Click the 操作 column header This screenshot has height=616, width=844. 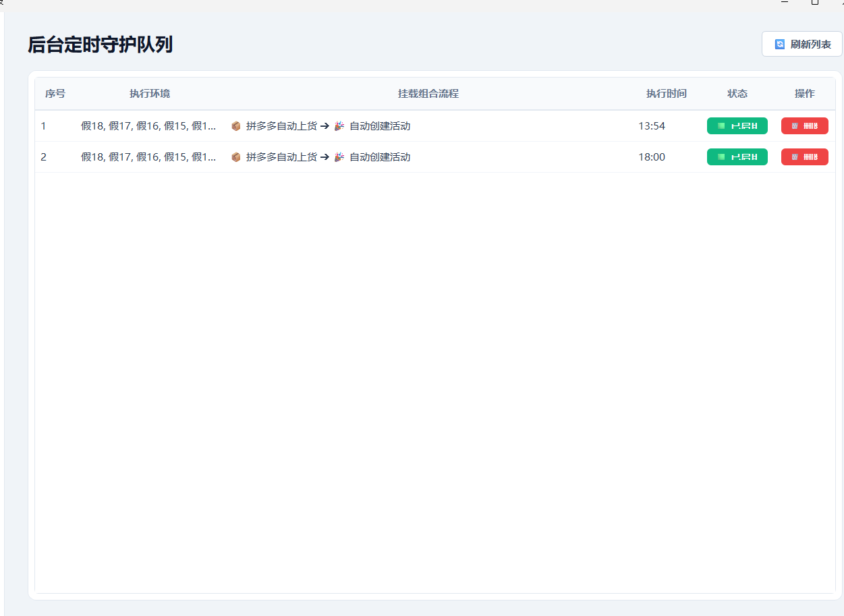pyautogui.click(x=805, y=94)
